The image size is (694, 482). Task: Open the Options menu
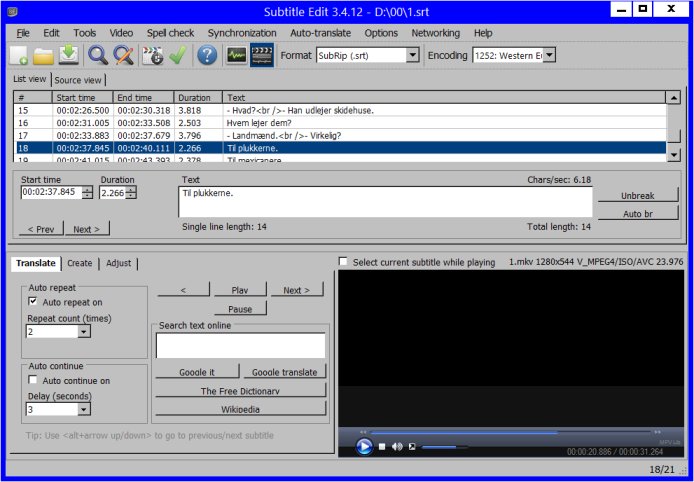(381, 33)
